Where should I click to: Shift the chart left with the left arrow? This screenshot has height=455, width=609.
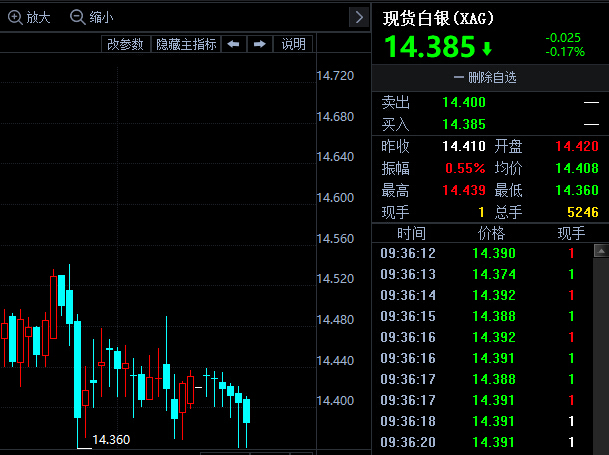233,44
